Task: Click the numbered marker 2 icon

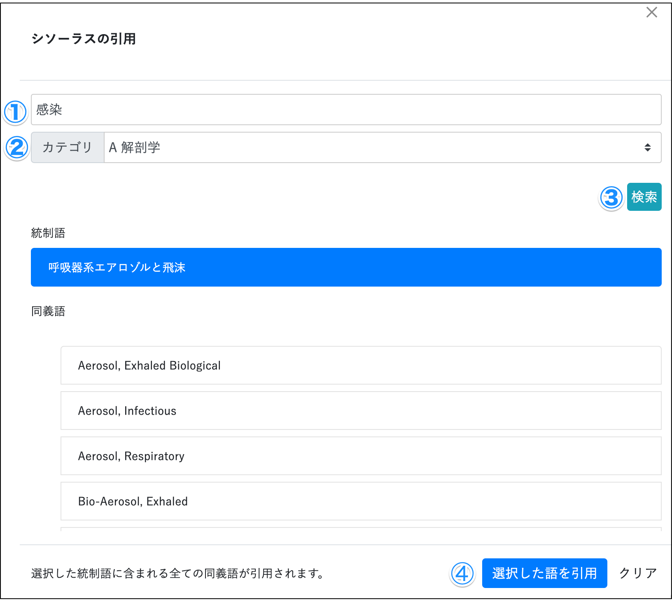Action: coord(16,148)
